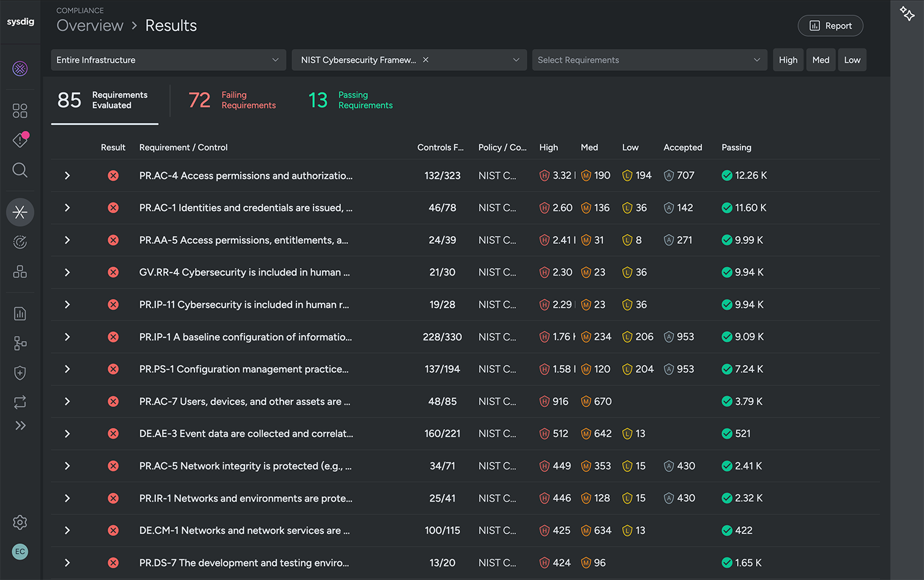Open the dashboard grid icon in sidebar
The image size is (924, 580).
pyautogui.click(x=20, y=111)
